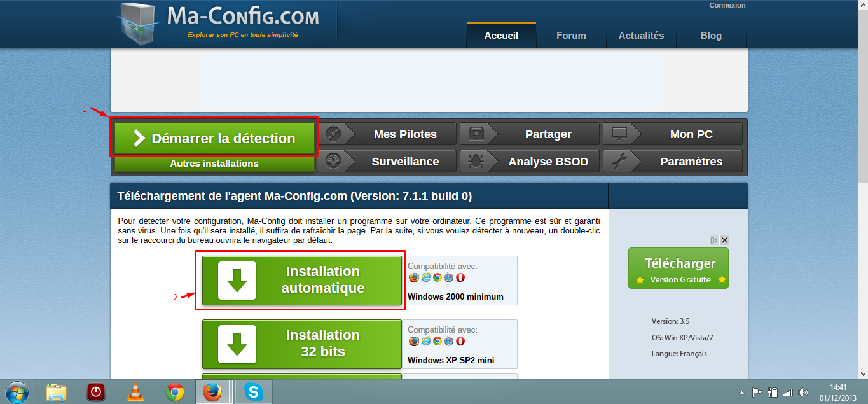
Task: Click Internet Explorer icon in Windows XP SP2 box
Action: coord(425,341)
